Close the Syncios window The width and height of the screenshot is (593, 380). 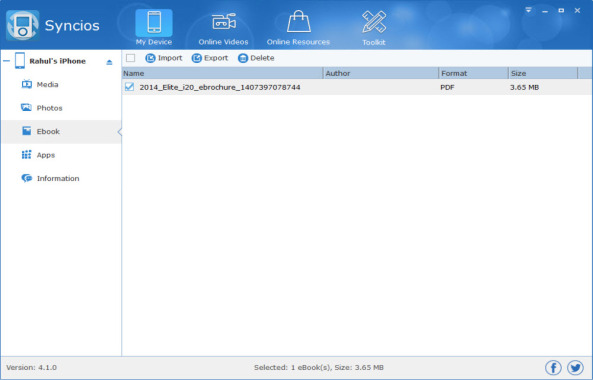click(x=577, y=11)
